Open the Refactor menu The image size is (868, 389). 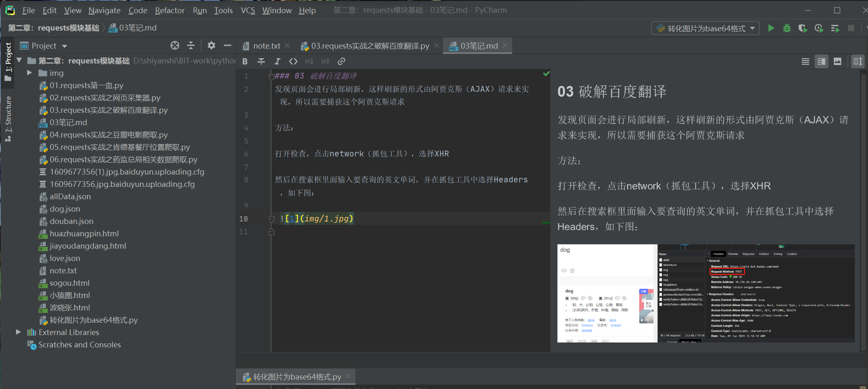coord(169,10)
